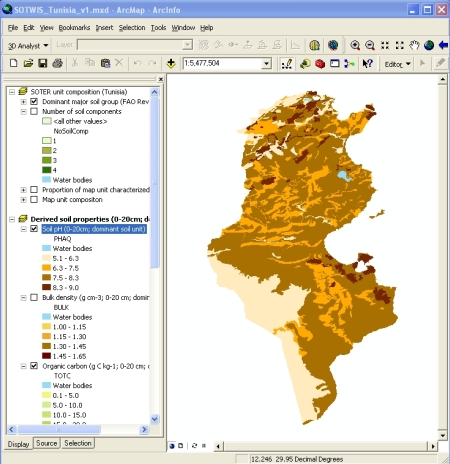450x464 pixels.
Task: Save the current map document
Action: (x=43, y=63)
